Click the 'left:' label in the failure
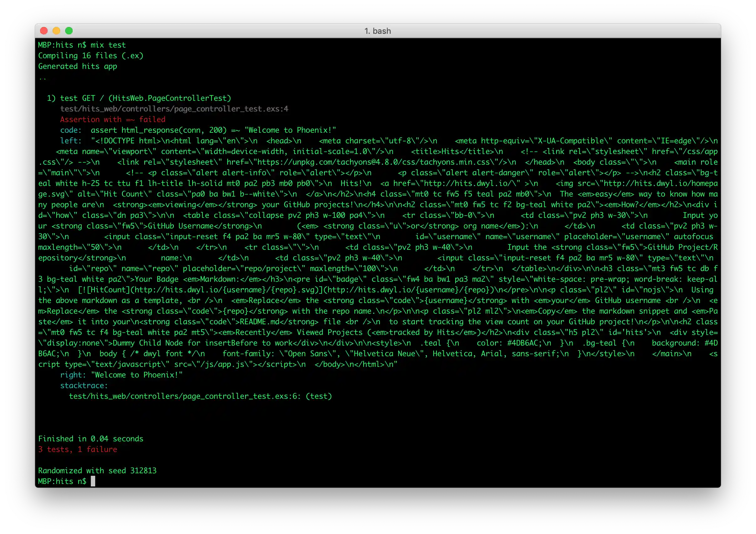The image size is (756, 534). (x=70, y=141)
